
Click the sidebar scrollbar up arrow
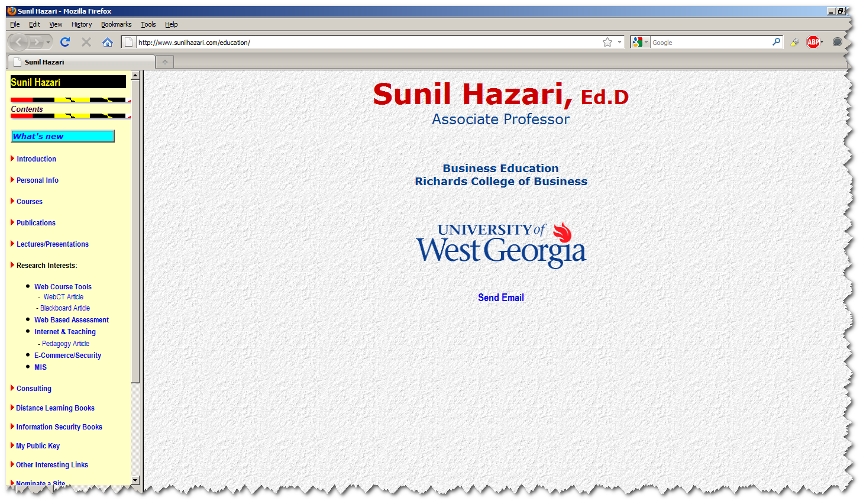coord(135,75)
